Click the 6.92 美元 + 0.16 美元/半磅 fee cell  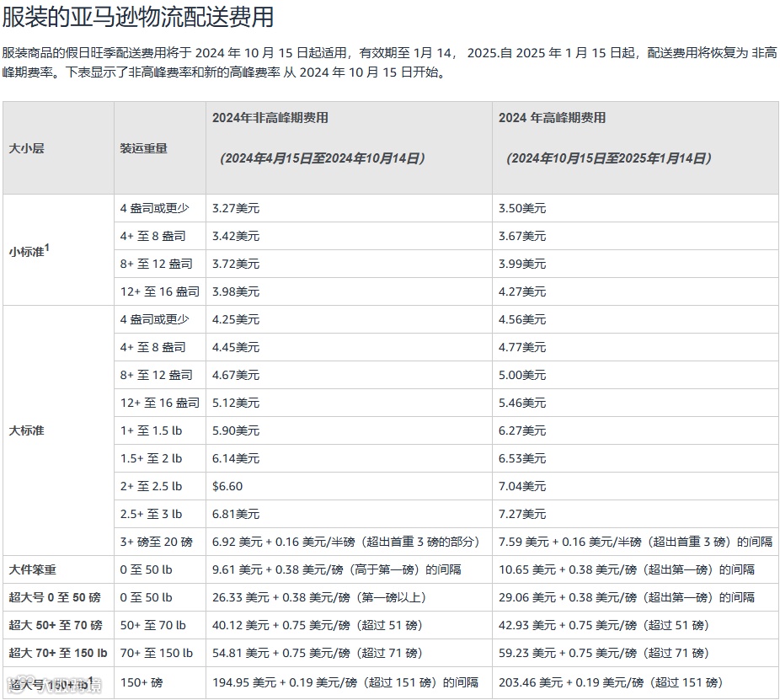350,542
